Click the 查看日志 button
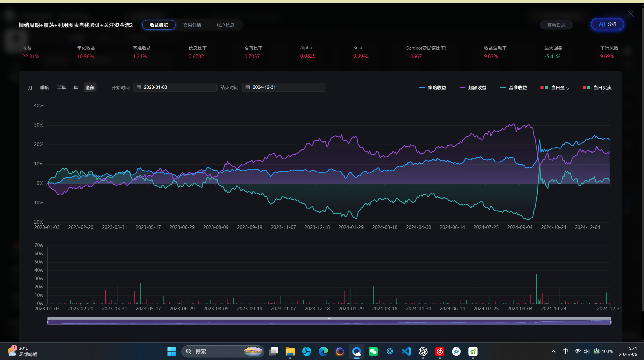Viewport: 644px width, 360px height. (556, 25)
